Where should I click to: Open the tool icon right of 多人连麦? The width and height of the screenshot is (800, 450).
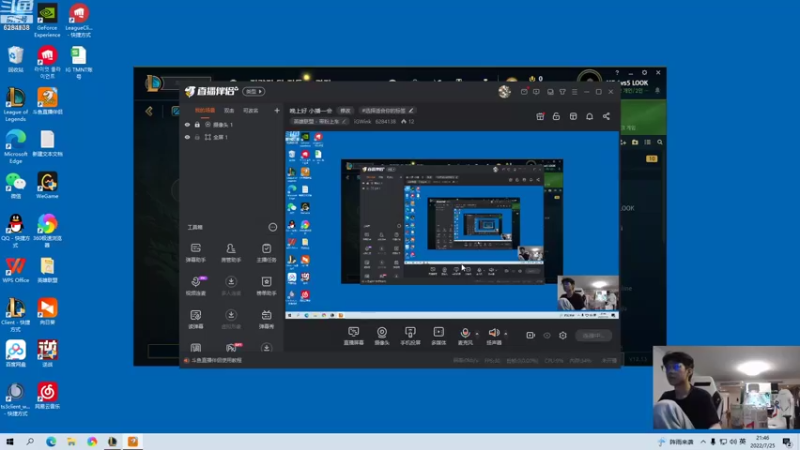[x=266, y=286]
